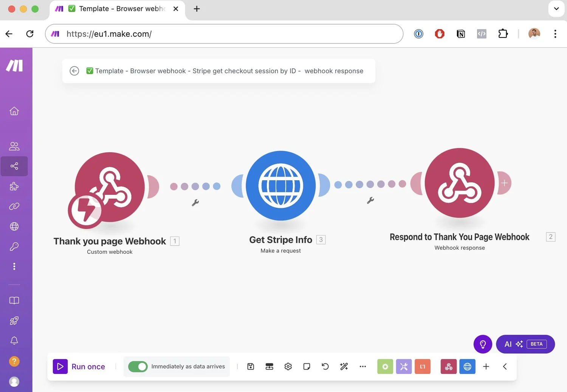567x392 pixels.
Task: Open scenario settings via the gear icon
Action: [x=288, y=366]
